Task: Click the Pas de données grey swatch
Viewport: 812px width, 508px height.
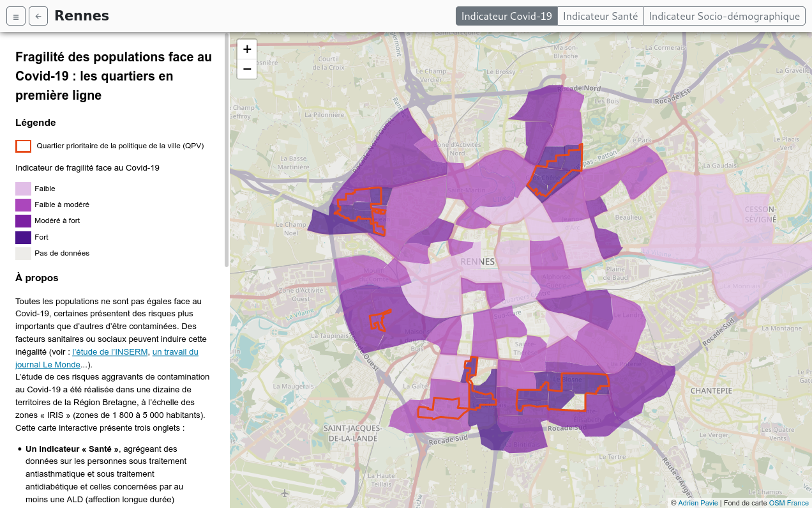Action: pos(23,254)
